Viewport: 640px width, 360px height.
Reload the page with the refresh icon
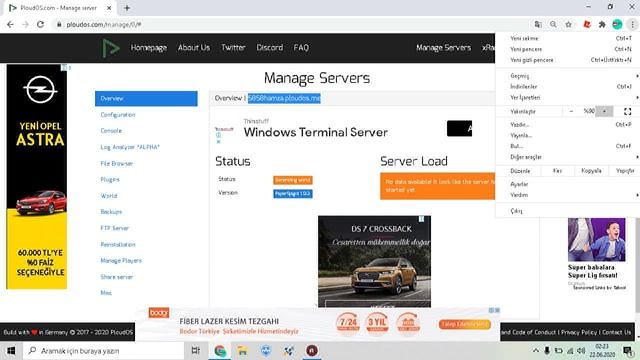pyautogui.click(x=40, y=24)
